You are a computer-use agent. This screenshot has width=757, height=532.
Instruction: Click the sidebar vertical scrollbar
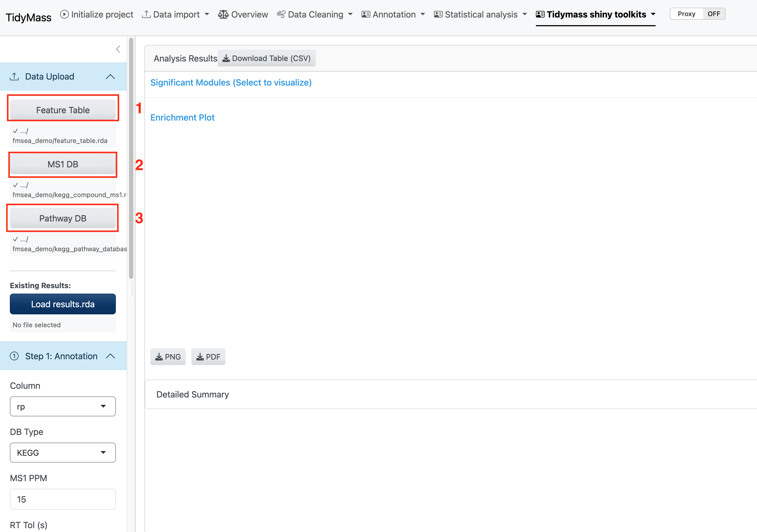point(131,158)
